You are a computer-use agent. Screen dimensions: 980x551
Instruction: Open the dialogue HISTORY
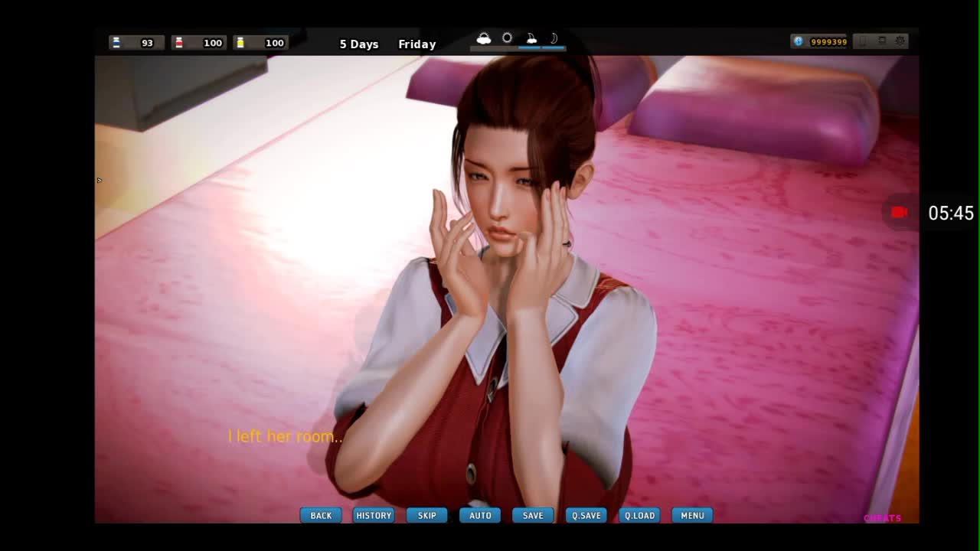coord(374,516)
